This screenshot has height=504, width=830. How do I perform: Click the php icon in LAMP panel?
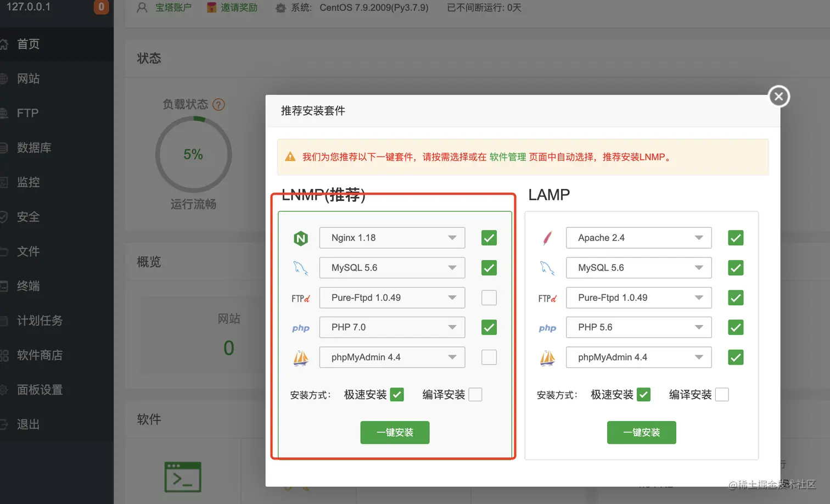pyautogui.click(x=547, y=328)
